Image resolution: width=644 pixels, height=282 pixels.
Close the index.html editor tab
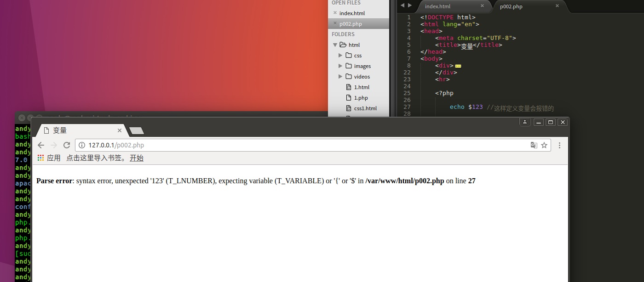[x=482, y=6]
